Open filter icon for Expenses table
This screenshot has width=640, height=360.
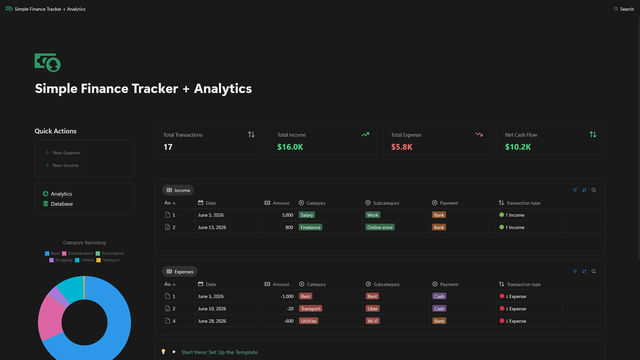(x=575, y=271)
